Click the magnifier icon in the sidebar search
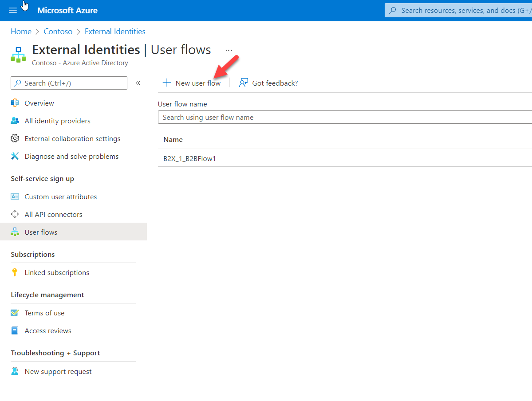Screen dimensions: 532x401 point(18,83)
